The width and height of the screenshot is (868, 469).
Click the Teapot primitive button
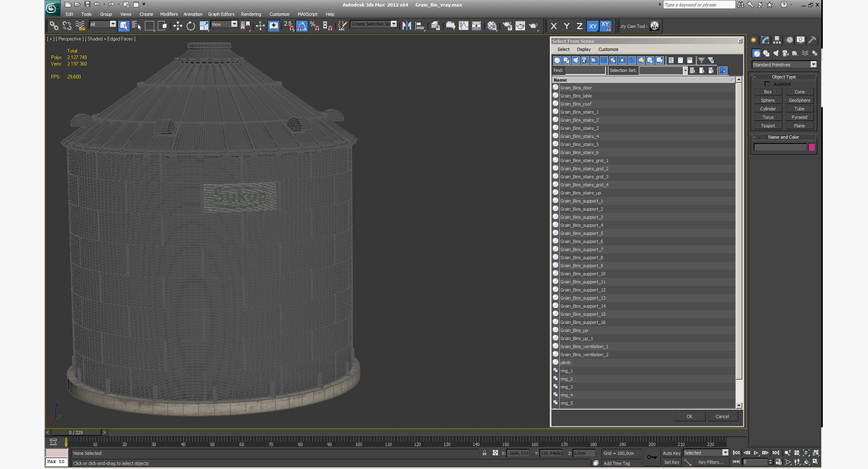(x=768, y=125)
